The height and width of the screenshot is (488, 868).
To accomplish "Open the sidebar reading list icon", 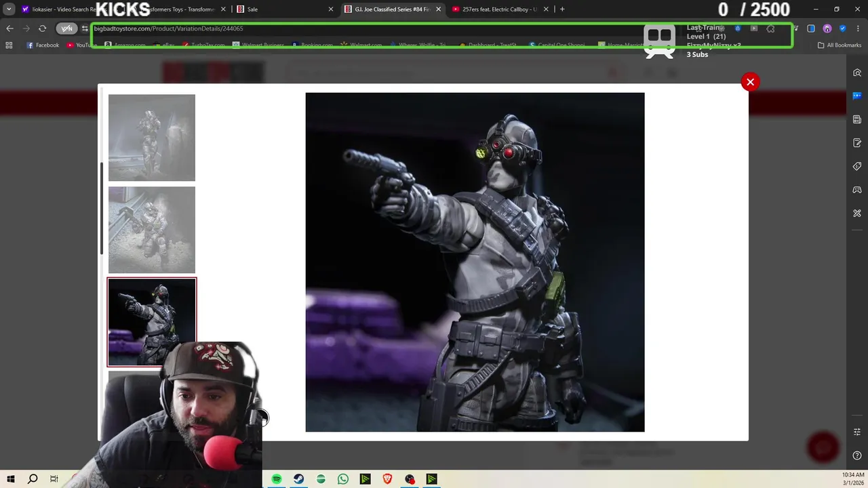I will tap(857, 119).
